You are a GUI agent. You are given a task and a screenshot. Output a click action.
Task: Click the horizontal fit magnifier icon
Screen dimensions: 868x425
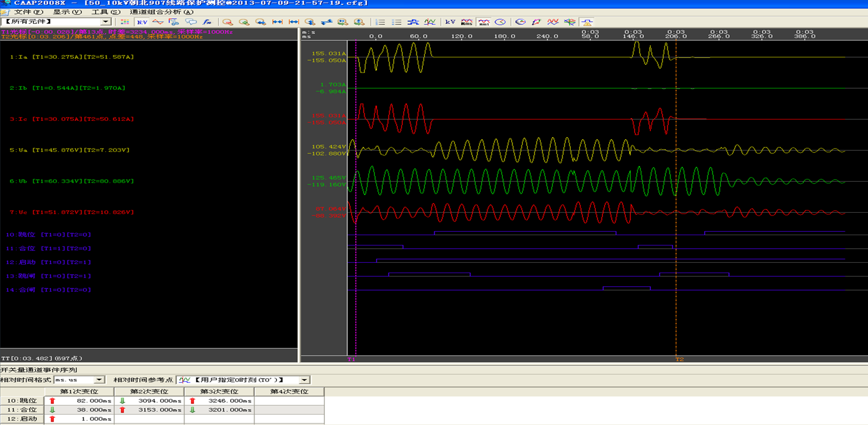[342, 22]
